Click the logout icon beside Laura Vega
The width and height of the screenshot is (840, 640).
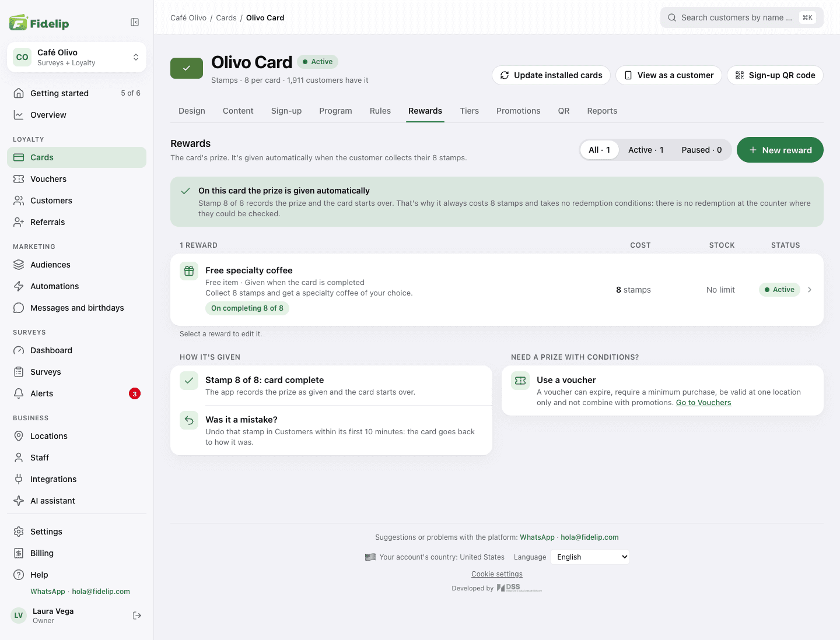(x=137, y=616)
